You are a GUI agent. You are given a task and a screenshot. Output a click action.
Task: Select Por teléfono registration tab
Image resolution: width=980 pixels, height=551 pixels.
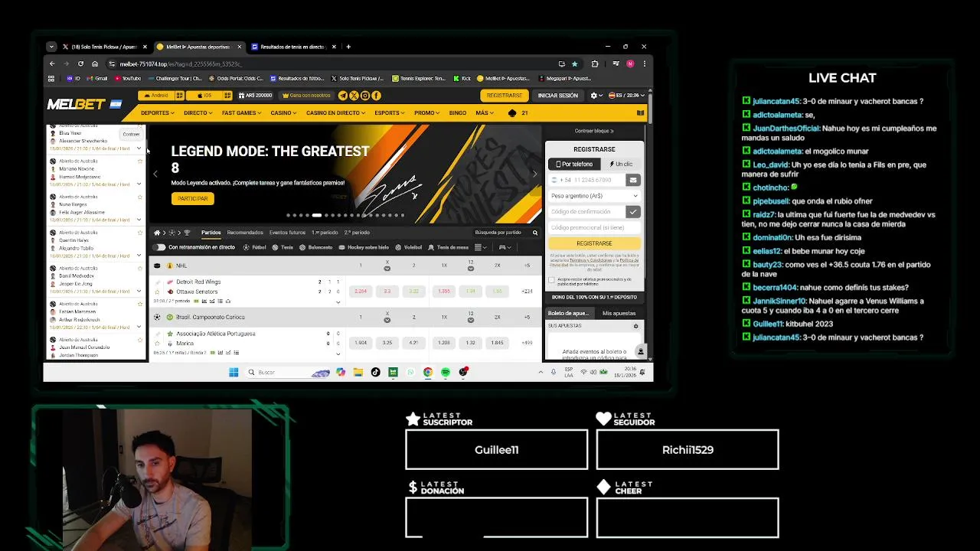click(x=573, y=164)
